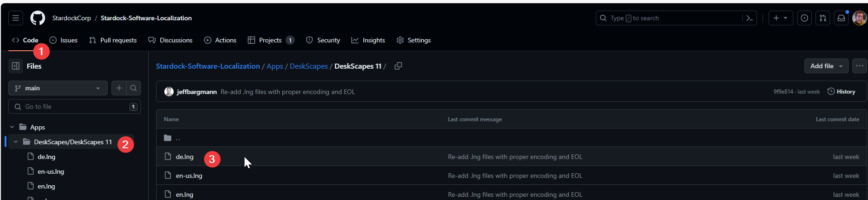The image size is (868, 200).
Task: Open the command palette icon
Action: (749, 18)
